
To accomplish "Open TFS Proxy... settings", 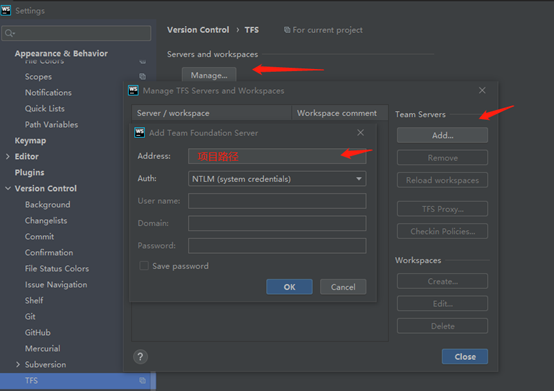I will 442,209.
